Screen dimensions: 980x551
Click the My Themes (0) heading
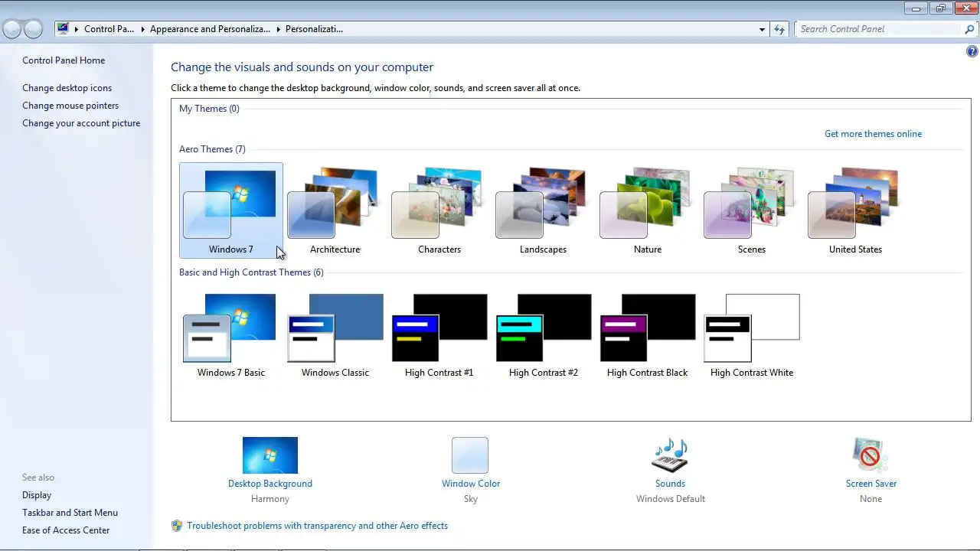tap(209, 109)
